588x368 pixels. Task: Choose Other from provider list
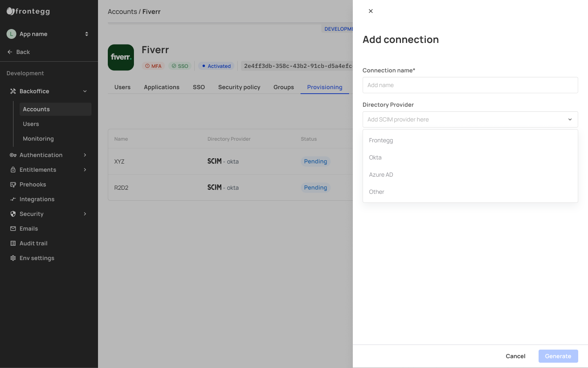pos(470,192)
